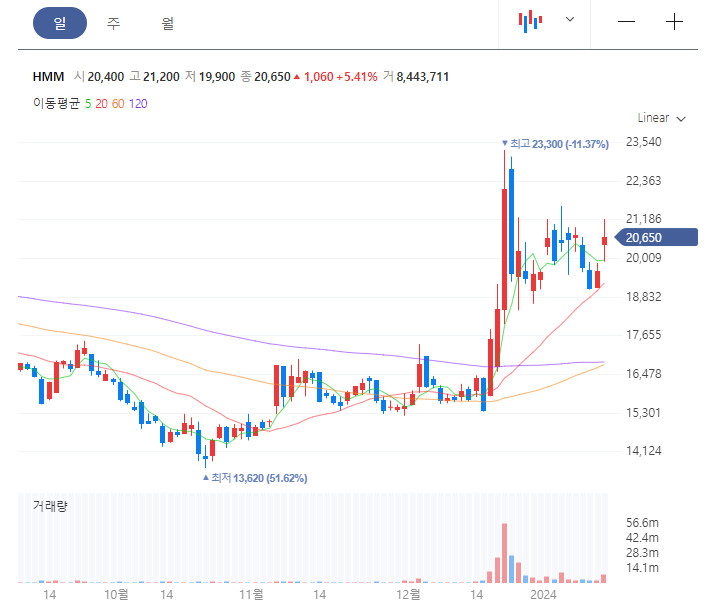
Task: Click the last red candlestick
Action: (605, 240)
